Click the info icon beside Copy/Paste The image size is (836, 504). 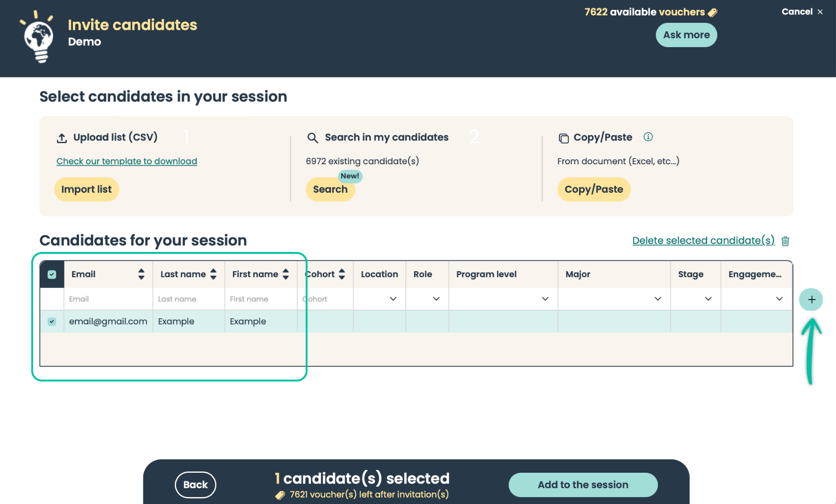click(x=648, y=137)
